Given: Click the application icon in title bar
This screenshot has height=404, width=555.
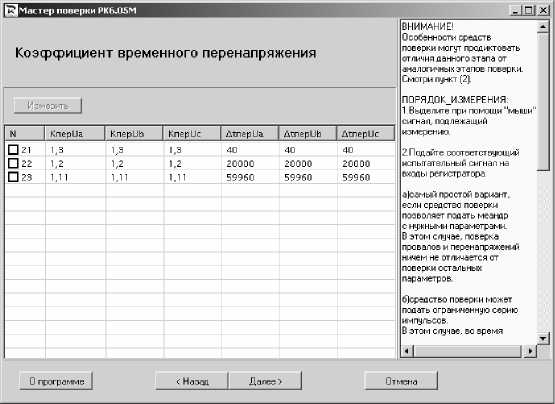Looking at the screenshot, I should 10,10.
